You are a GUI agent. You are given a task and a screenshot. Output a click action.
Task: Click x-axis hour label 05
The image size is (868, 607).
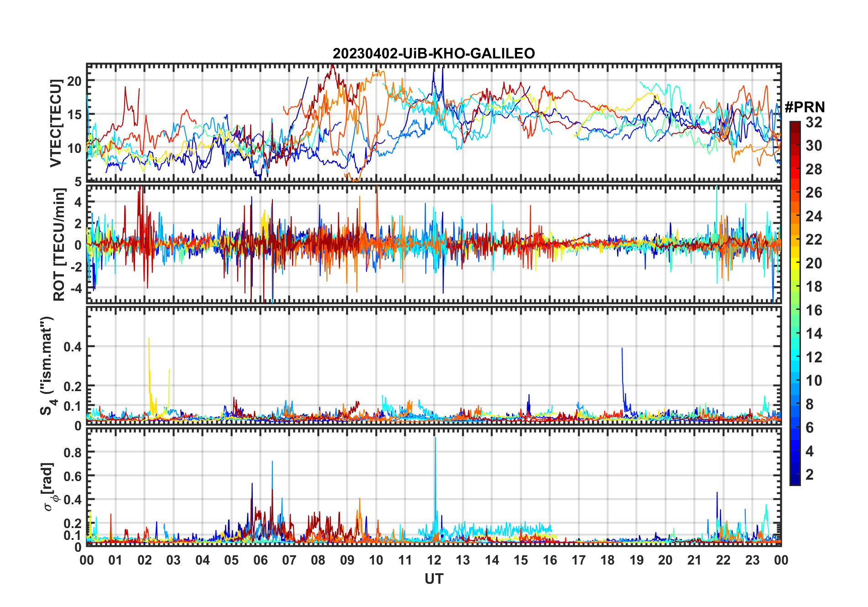point(231,560)
